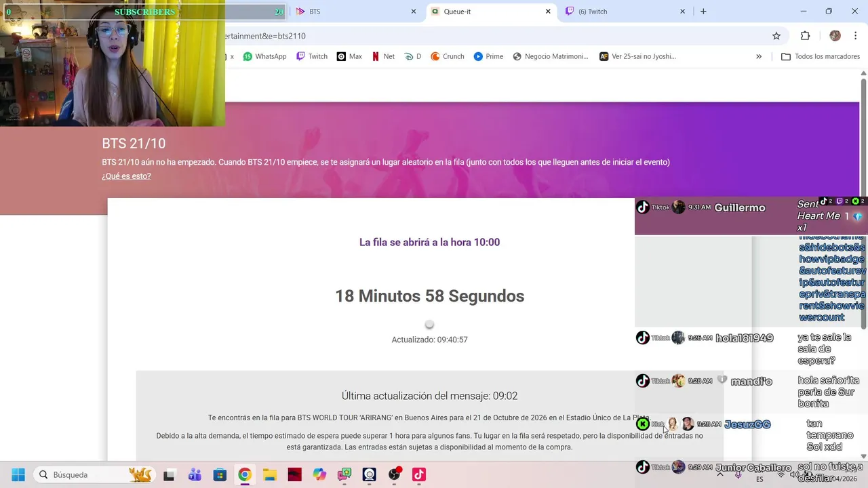Open File Explorer from the taskbar
The image size is (868, 488).
point(269,474)
